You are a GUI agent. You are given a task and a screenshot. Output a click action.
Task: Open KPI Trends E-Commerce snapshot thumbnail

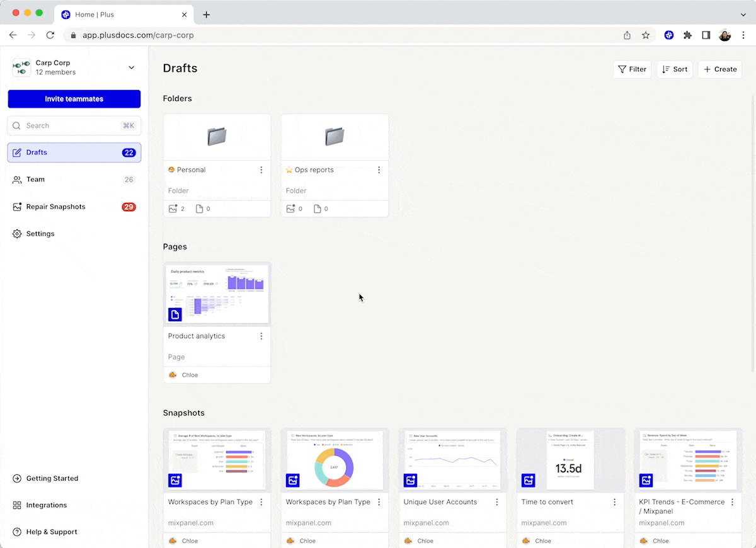tap(688, 460)
